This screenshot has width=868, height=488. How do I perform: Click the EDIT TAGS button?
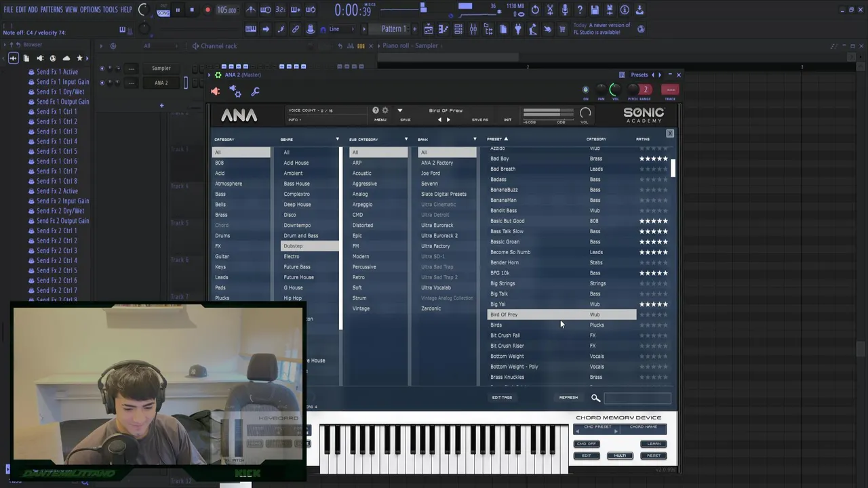(x=502, y=398)
